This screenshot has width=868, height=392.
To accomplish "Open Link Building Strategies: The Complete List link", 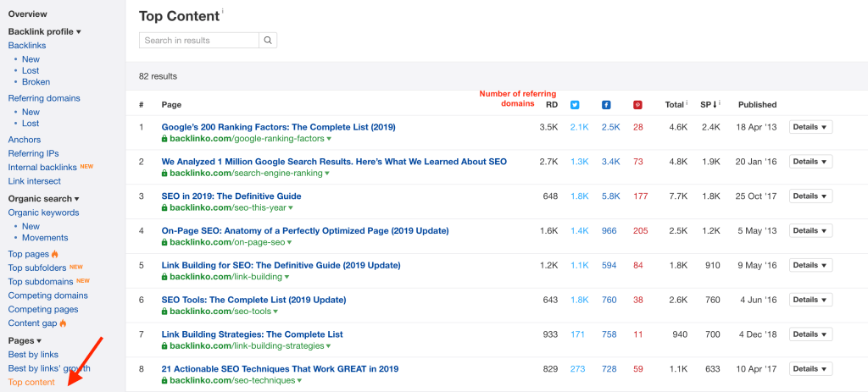I will [252, 334].
